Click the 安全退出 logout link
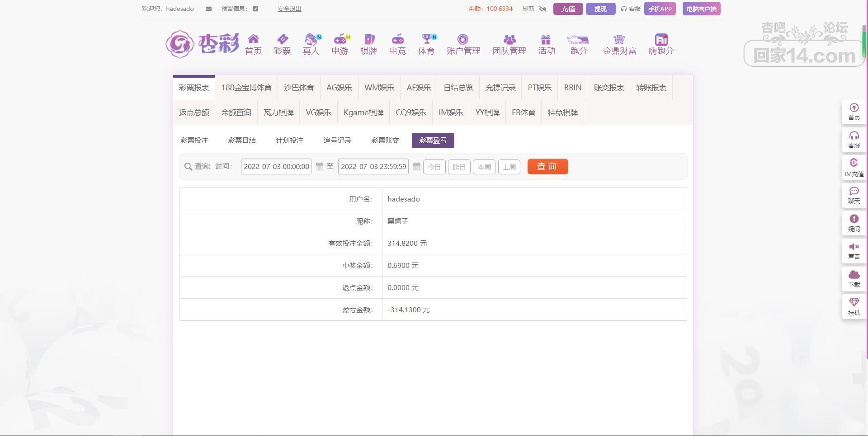Viewport: 868px width, 436px height. pyautogui.click(x=289, y=9)
